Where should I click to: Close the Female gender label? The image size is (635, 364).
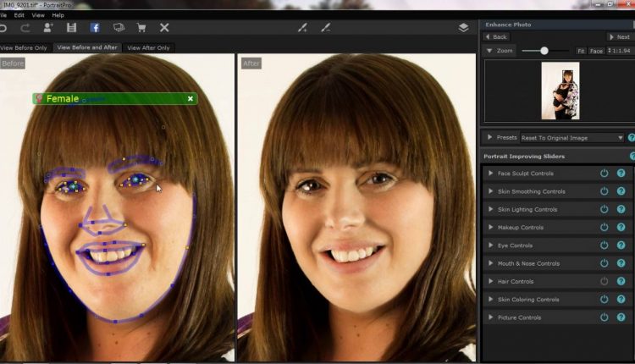coord(190,98)
